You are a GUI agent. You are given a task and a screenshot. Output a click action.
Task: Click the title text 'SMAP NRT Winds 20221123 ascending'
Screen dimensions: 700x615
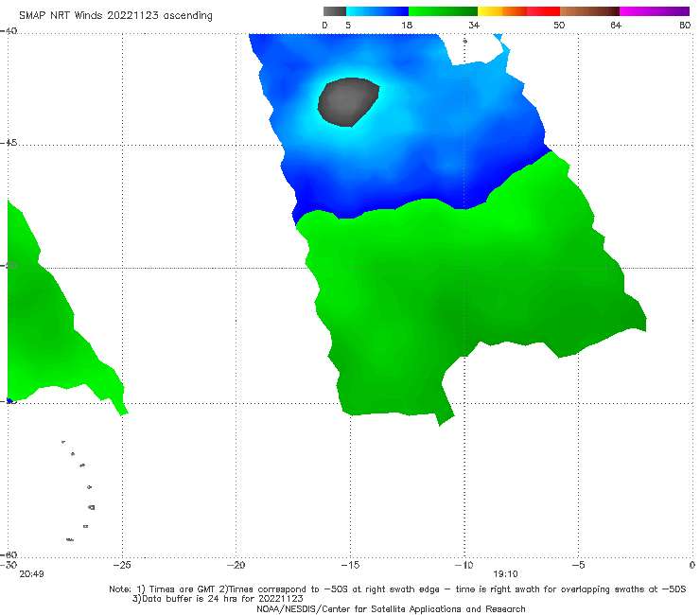(x=115, y=16)
